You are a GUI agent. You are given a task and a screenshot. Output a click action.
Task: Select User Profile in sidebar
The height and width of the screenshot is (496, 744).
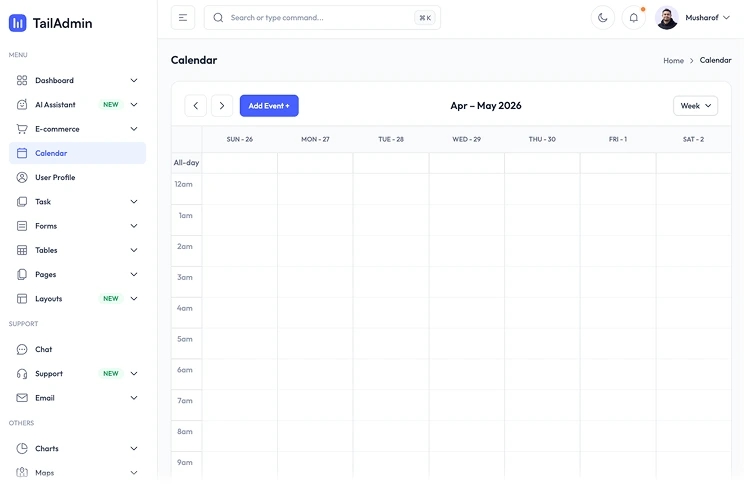pyautogui.click(x=77, y=177)
